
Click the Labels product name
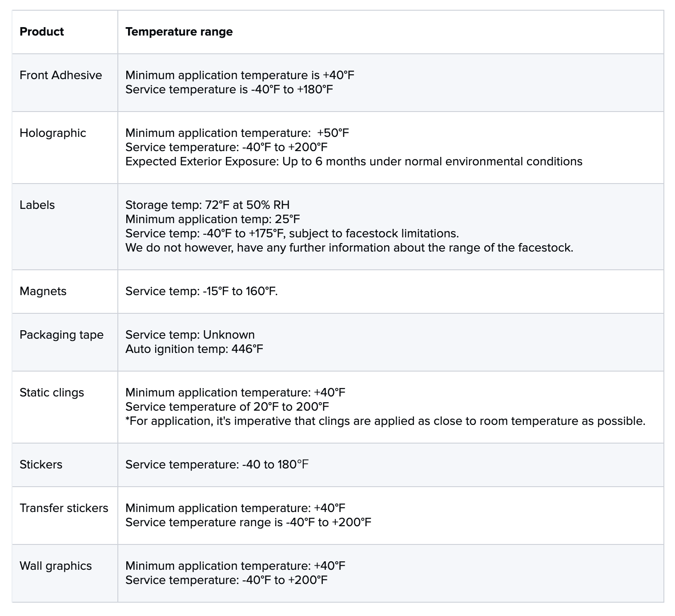(37, 205)
